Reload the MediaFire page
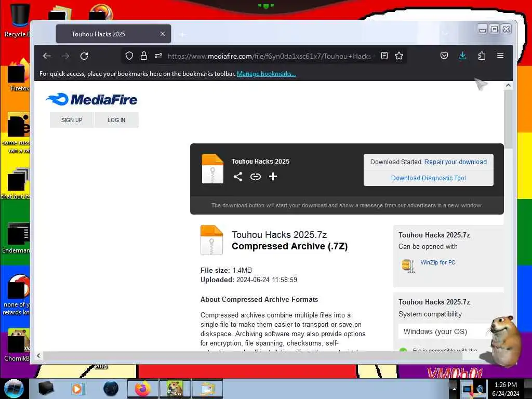532x399 pixels. [84, 56]
